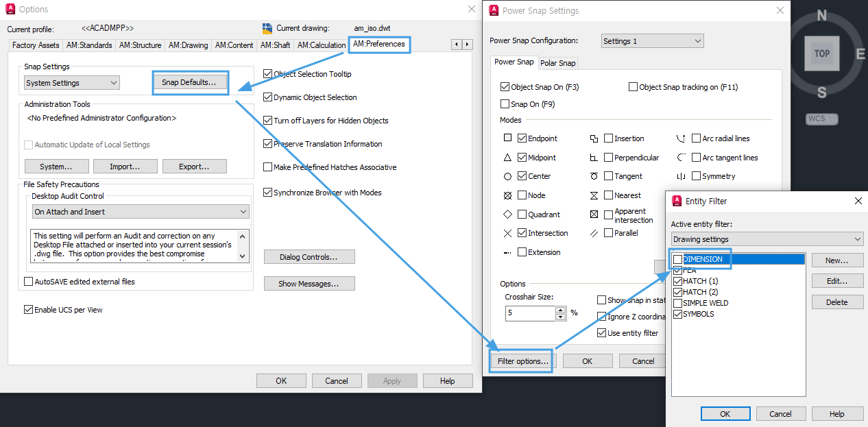The height and width of the screenshot is (427, 868).
Task: Open Desktop Audit Control dropdown
Action: click(141, 212)
